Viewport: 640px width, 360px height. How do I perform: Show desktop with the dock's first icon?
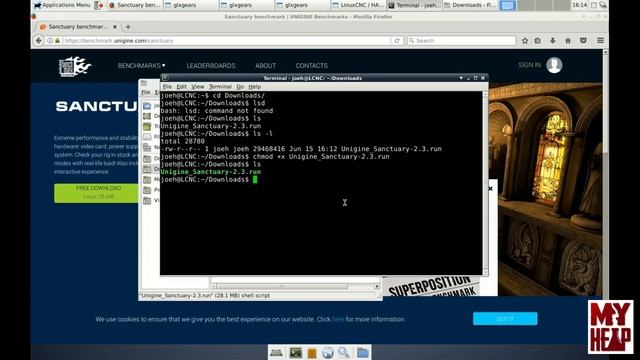click(x=276, y=353)
